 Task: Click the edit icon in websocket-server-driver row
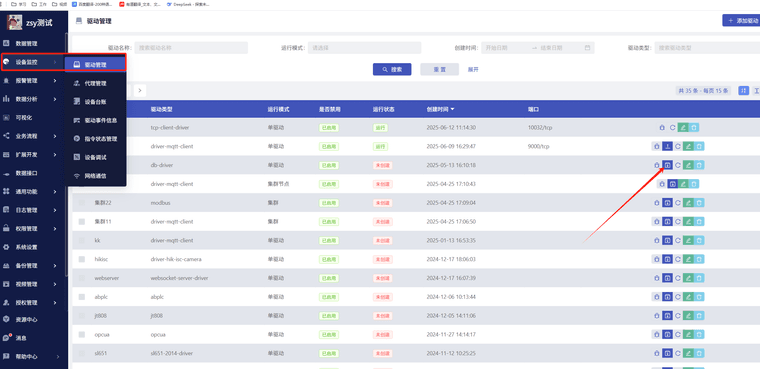coord(688,278)
